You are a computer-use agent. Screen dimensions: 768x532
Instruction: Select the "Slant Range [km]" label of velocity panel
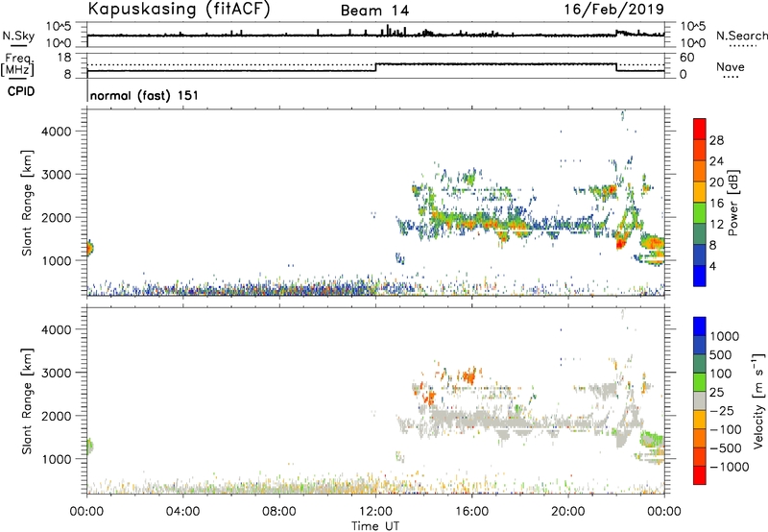tap(27, 401)
